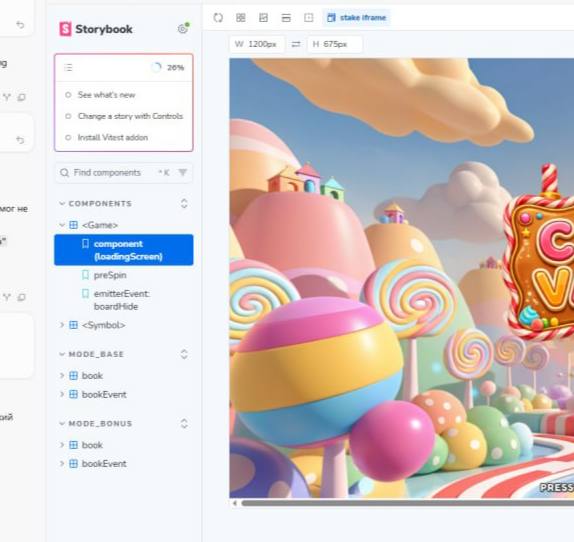Select the <Symbol> component

point(103,325)
